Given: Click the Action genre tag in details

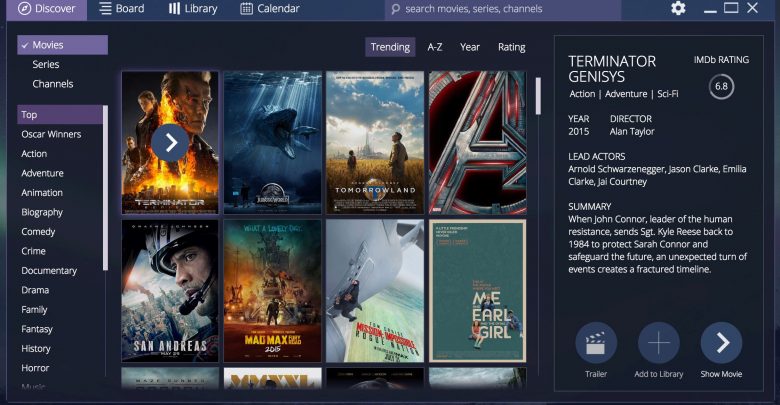Looking at the screenshot, I should tap(582, 94).
